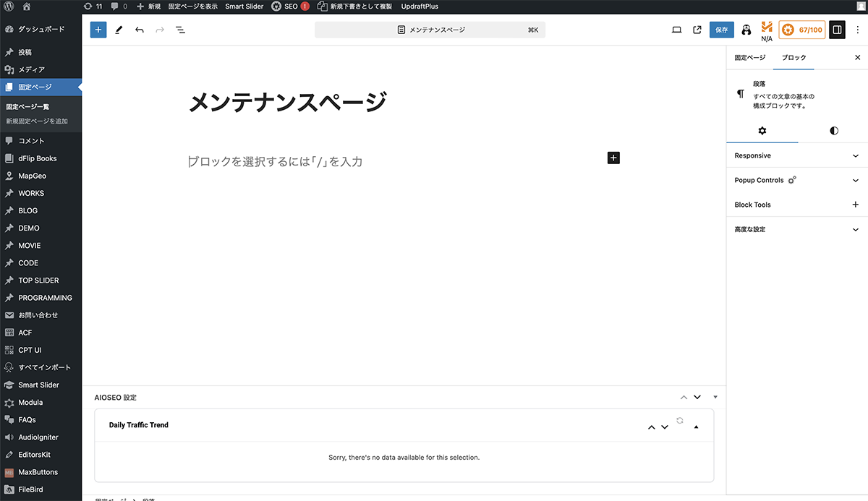Toggle the settings sidebar panel button
Image resolution: width=868 pixels, height=501 pixels.
[837, 30]
